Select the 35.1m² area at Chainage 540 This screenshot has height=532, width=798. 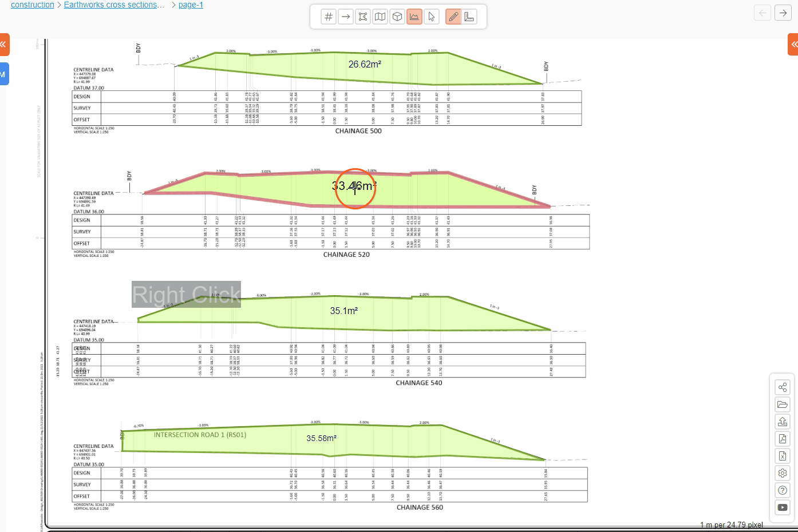click(343, 311)
